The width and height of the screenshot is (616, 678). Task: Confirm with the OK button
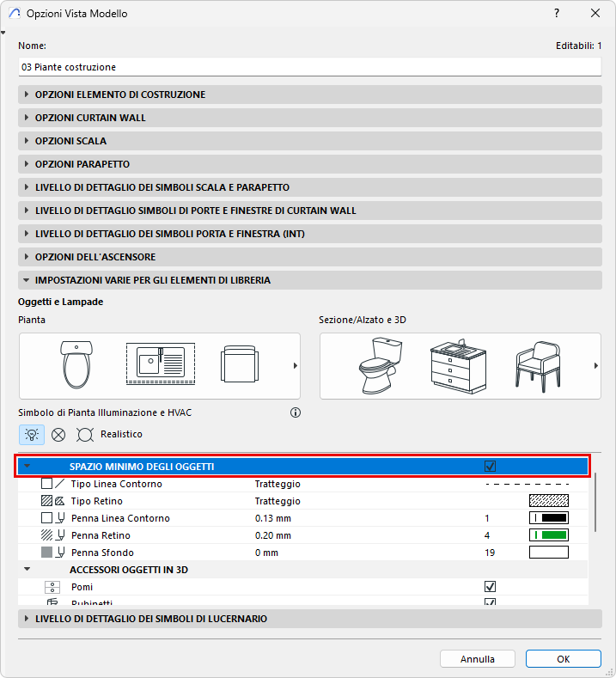(564, 659)
